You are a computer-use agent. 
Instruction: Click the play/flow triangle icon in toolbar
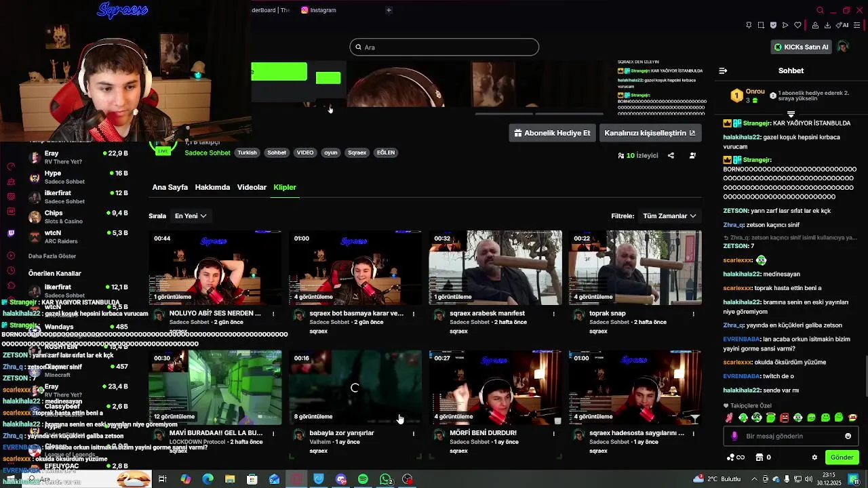(785, 25)
